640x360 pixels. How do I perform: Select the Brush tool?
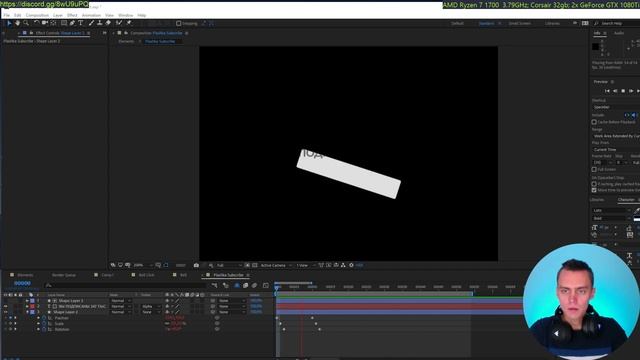point(91,23)
